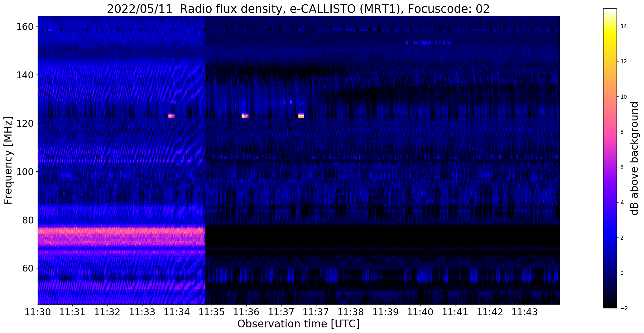Click the "Frequency [MHz]" y-axis label

pyautogui.click(x=8, y=160)
